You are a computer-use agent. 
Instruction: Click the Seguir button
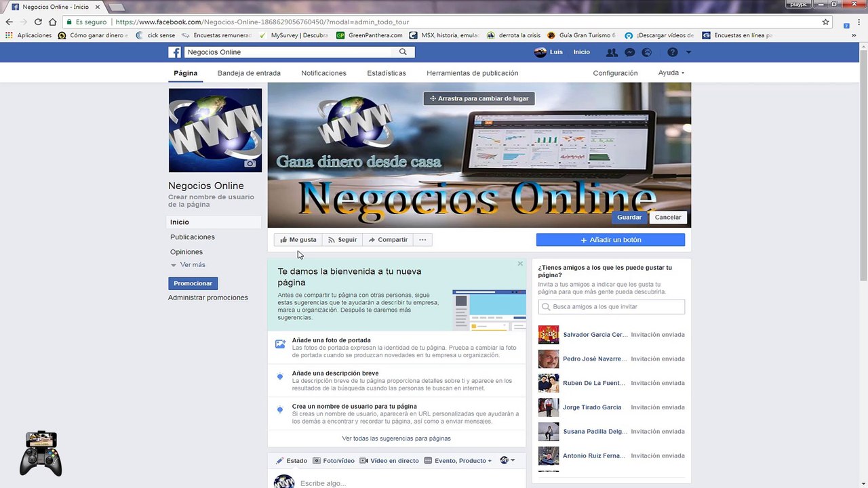click(342, 240)
